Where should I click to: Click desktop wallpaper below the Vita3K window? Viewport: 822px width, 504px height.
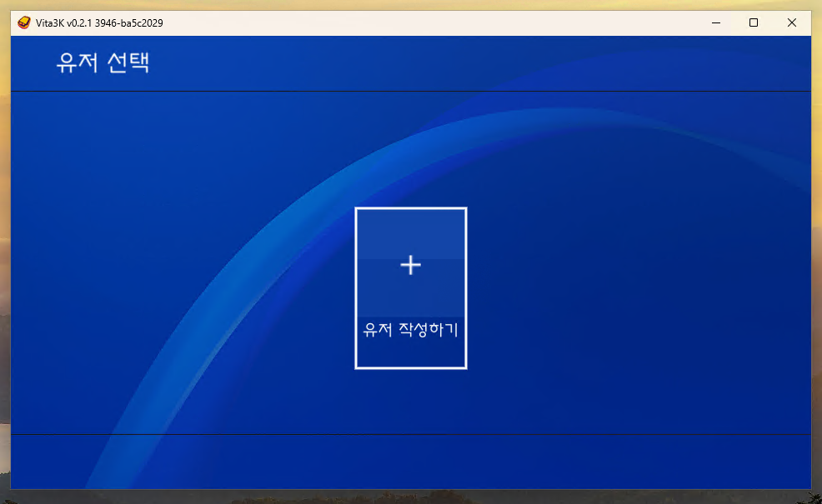click(410, 497)
